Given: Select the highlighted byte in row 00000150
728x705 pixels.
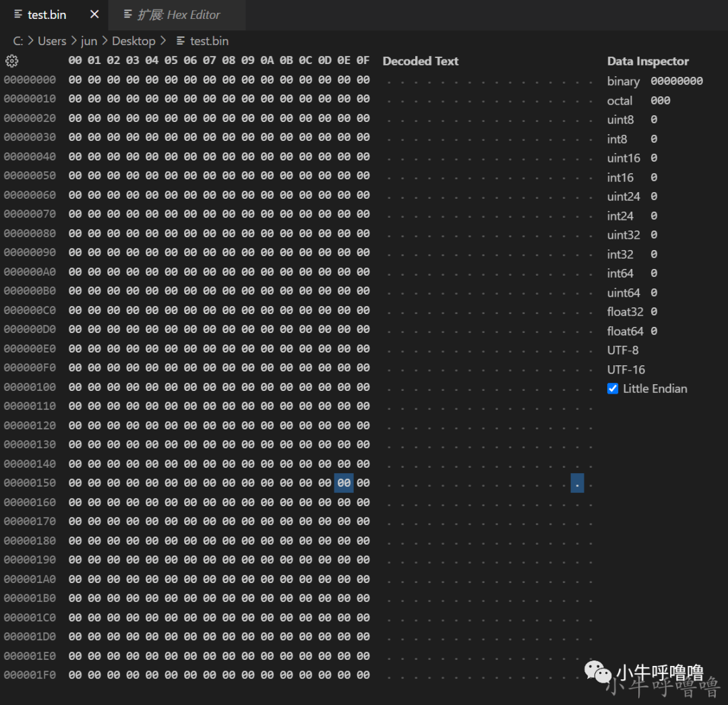Looking at the screenshot, I should [x=344, y=483].
